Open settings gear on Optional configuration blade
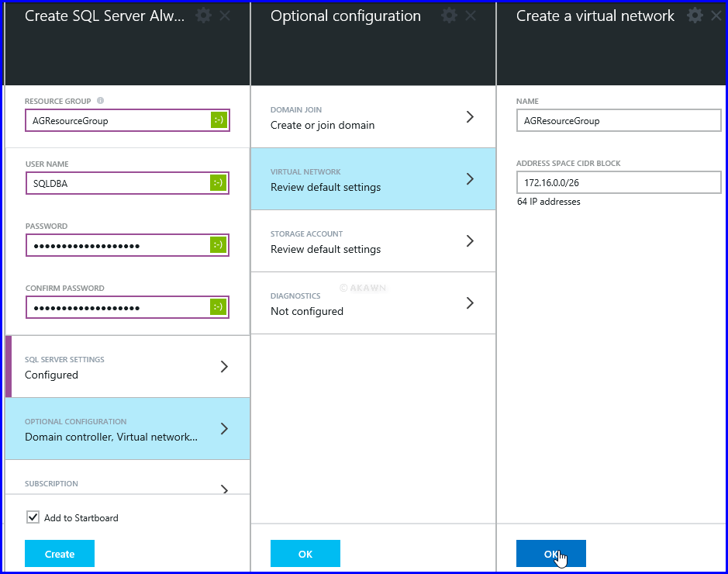 tap(449, 16)
